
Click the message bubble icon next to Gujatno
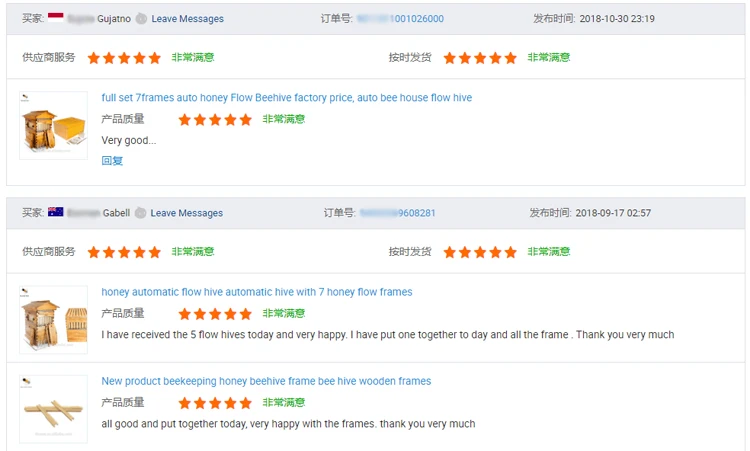click(141, 19)
